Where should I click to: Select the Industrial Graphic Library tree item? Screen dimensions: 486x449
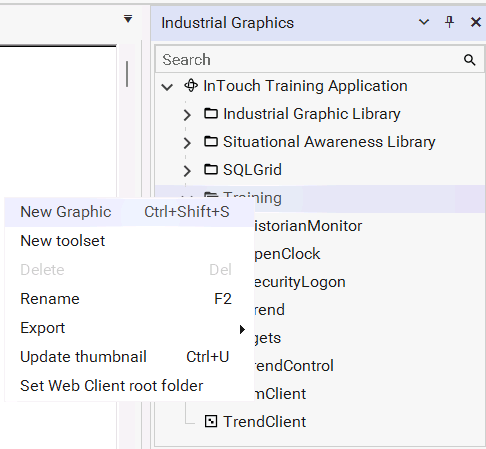click(312, 114)
